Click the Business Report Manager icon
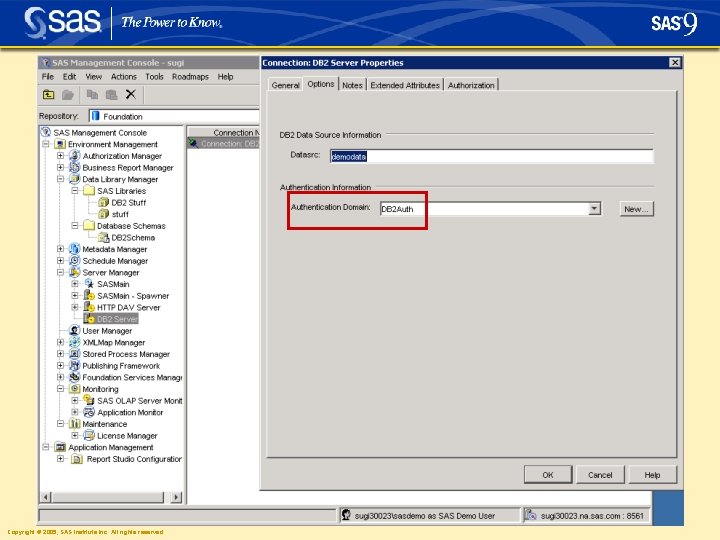 [x=74, y=168]
